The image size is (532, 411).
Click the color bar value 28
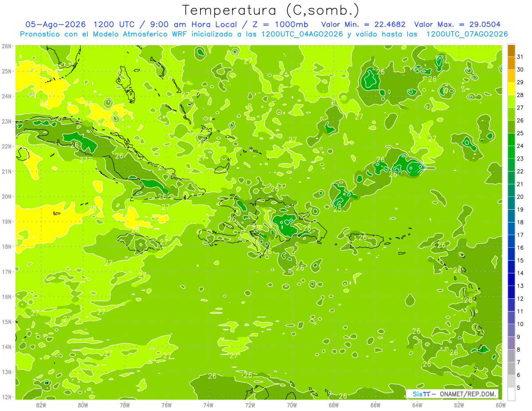tap(520, 95)
